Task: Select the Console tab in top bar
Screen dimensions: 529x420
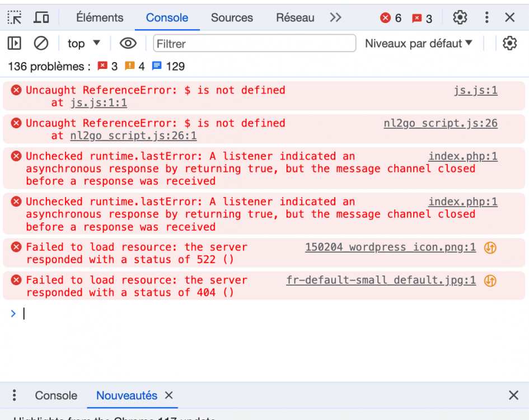Action: 167,17
